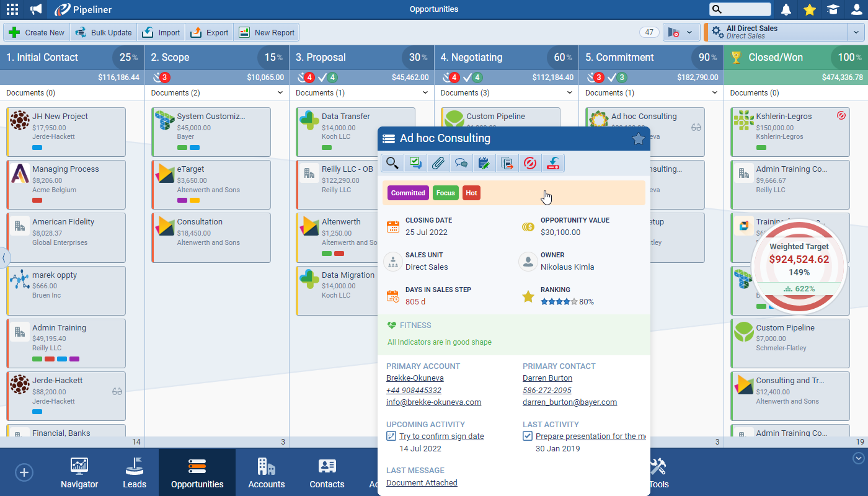Open the notifications bell
The height and width of the screenshot is (496, 868).
pyautogui.click(x=786, y=9)
